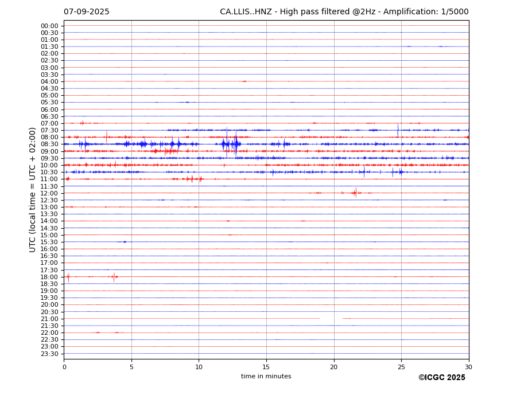Select the 15:30 time row label
The width and height of the screenshot is (532, 399).
49,242
